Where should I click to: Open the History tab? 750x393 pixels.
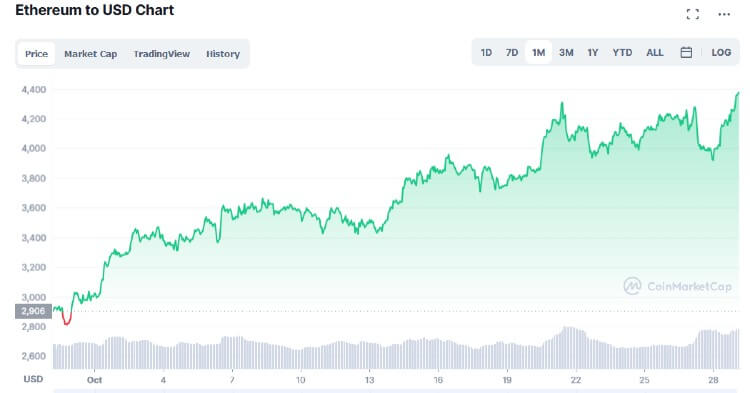(223, 54)
